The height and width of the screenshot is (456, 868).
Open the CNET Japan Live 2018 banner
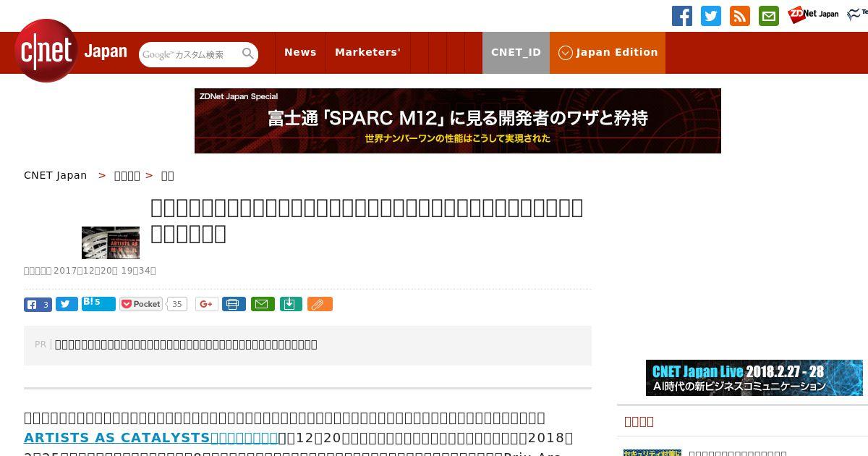click(x=754, y=378)
